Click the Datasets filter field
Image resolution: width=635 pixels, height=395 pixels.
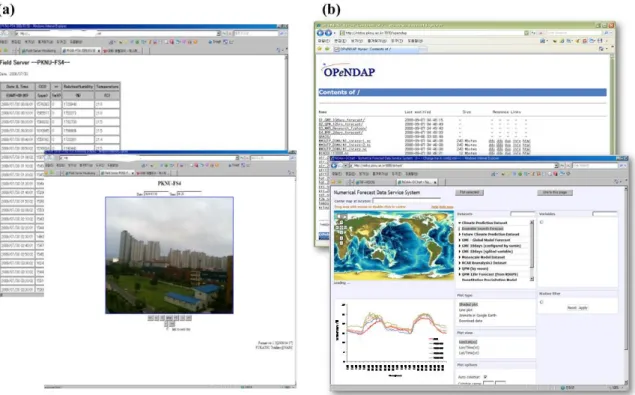(522, 214)
